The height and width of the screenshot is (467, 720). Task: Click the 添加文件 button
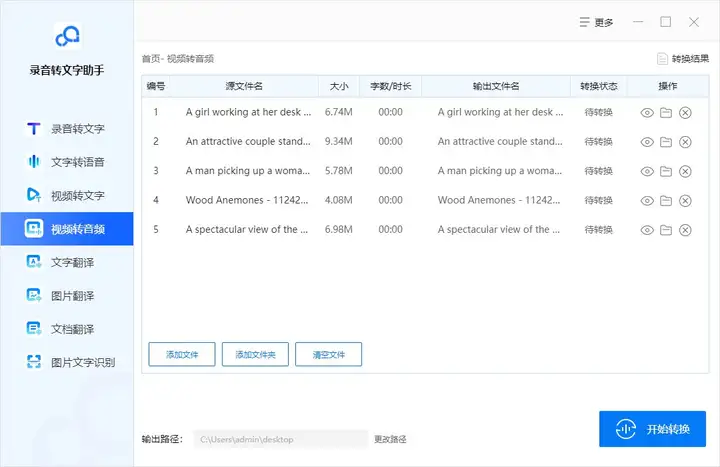[x=182, y=354]
